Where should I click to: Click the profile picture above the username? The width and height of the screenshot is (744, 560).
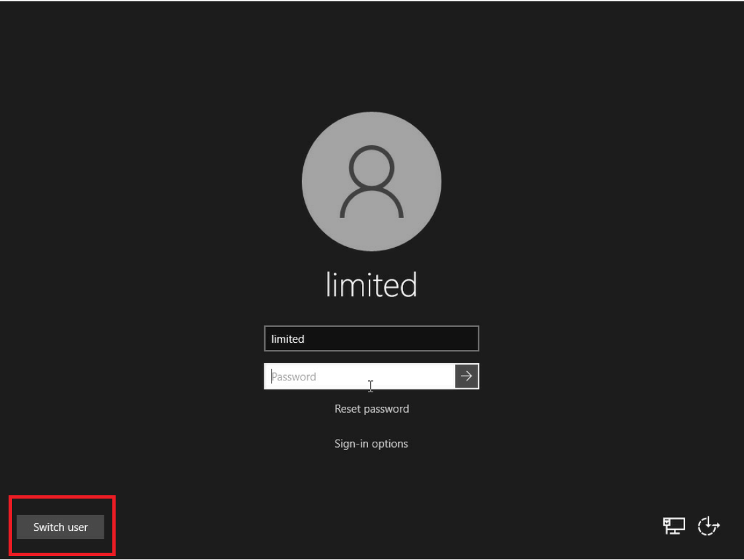pyautogui.click(x=371, y=182)
